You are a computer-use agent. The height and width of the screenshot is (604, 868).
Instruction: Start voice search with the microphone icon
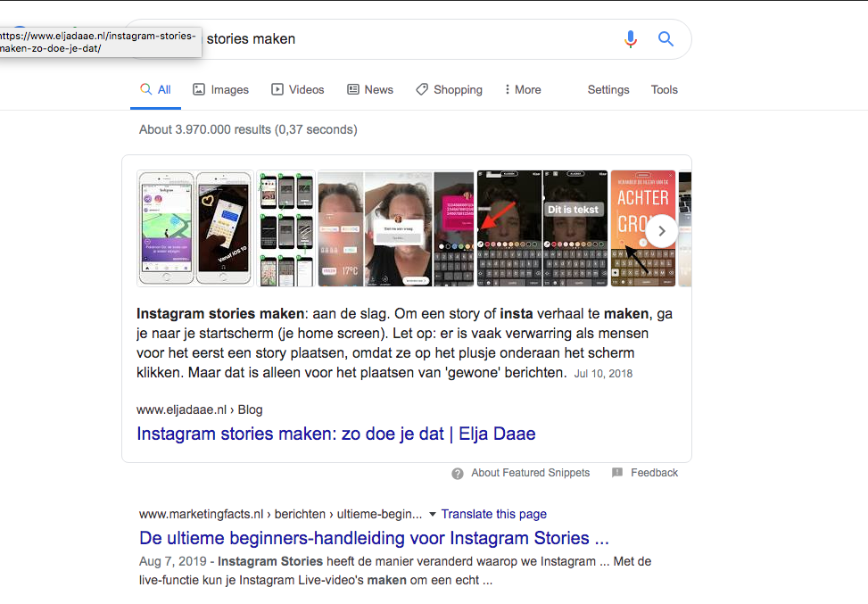(630, 38)
